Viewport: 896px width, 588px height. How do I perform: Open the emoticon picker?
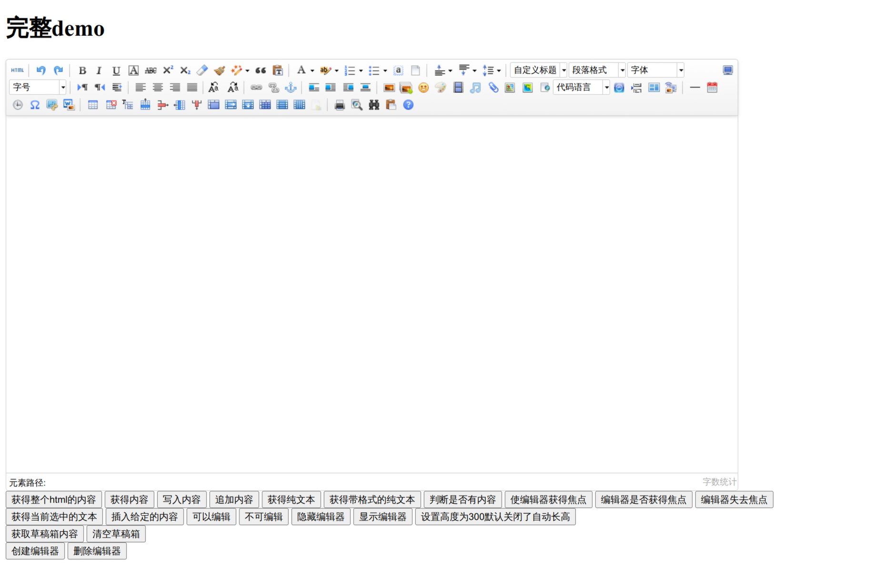(423, 88)
